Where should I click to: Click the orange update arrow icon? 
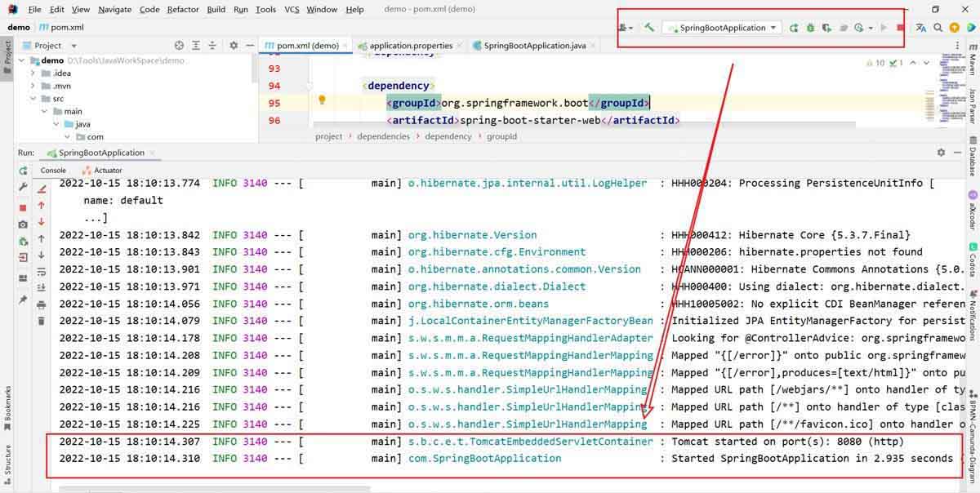pyautogui.click(x=954, y=28)
